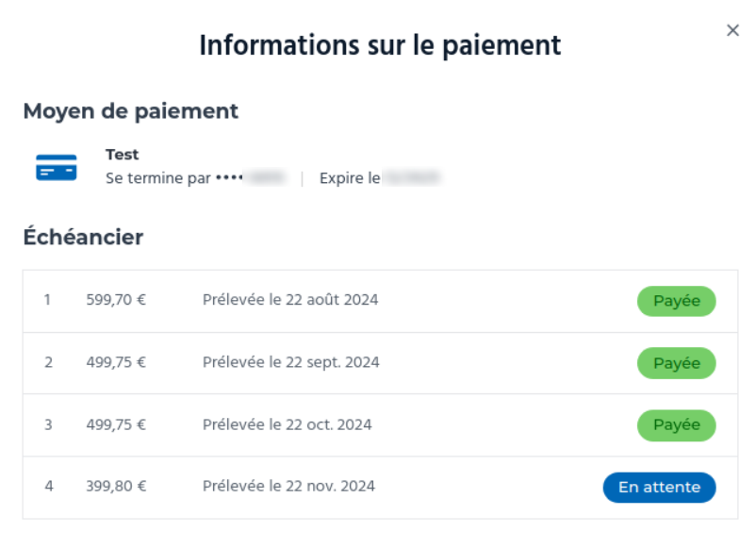Viewport: 756px width, 548px height.
Task: Click the En attente status badge
Action: pyautogui.click(x=659, y=488)
